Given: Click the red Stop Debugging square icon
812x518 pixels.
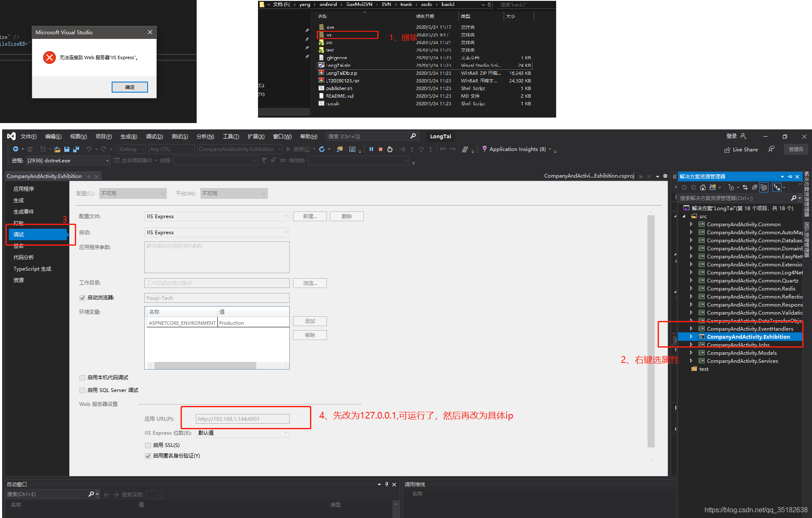Looking at the screenshot, I should 381,149.
